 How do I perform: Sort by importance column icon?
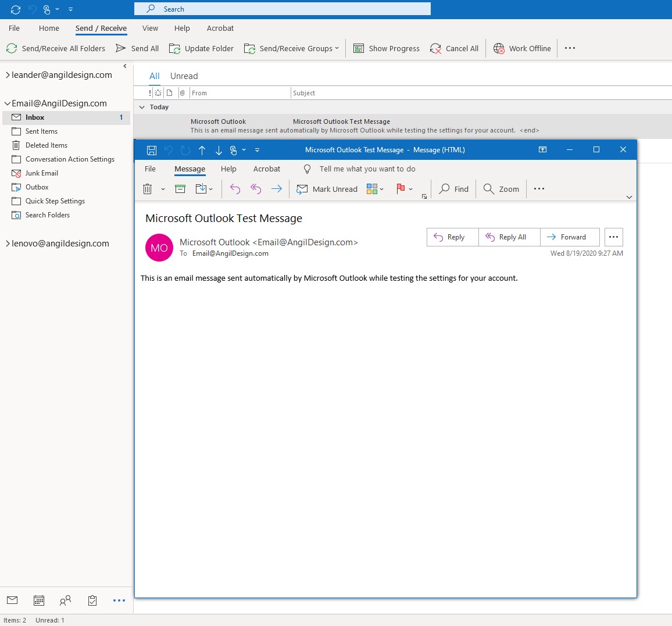(x=150, y=93)
